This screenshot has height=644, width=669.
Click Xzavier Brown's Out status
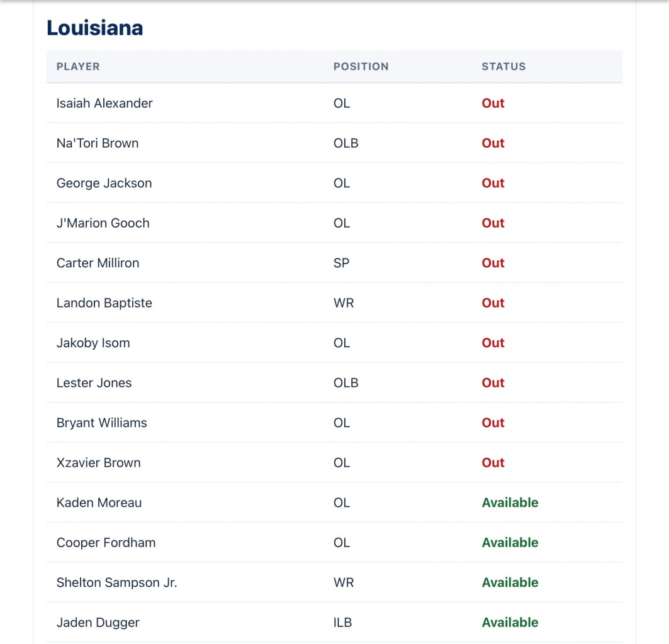coord(493,463)
